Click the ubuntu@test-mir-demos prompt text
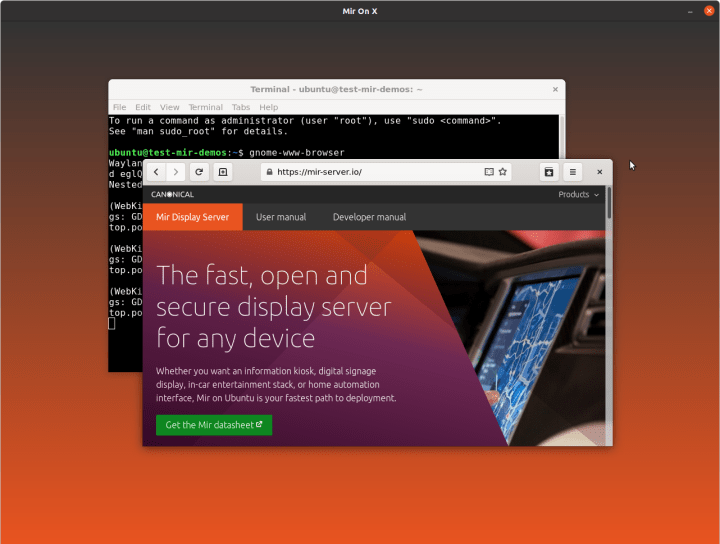This screenshot has height=544, width=720. coord(168,153)
